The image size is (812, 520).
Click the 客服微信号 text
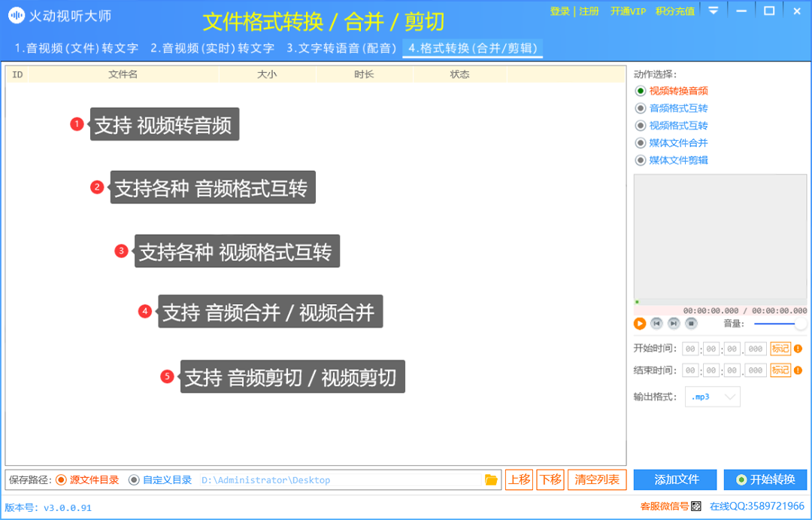(665, 506)
